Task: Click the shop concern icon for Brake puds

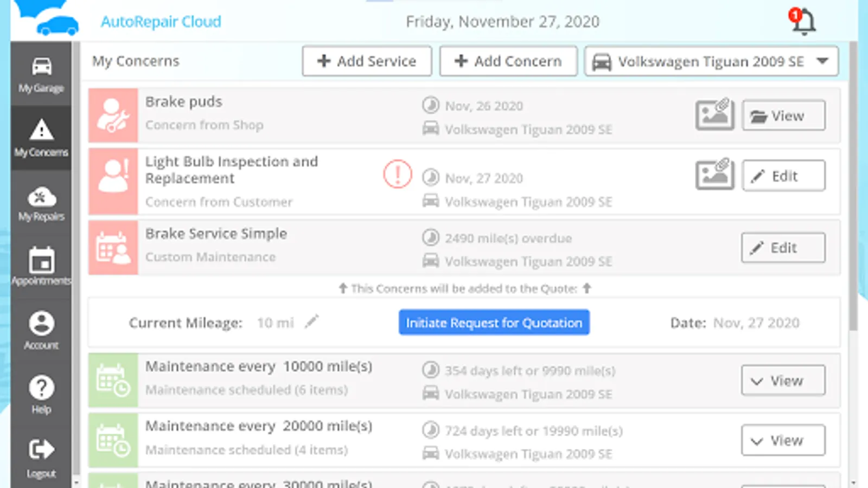Action: (113, 115)
